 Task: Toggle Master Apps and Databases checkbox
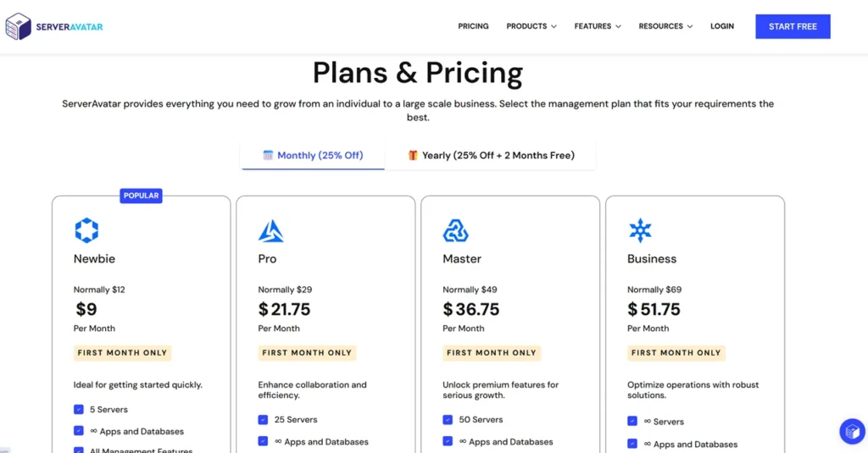coord(448,441)
